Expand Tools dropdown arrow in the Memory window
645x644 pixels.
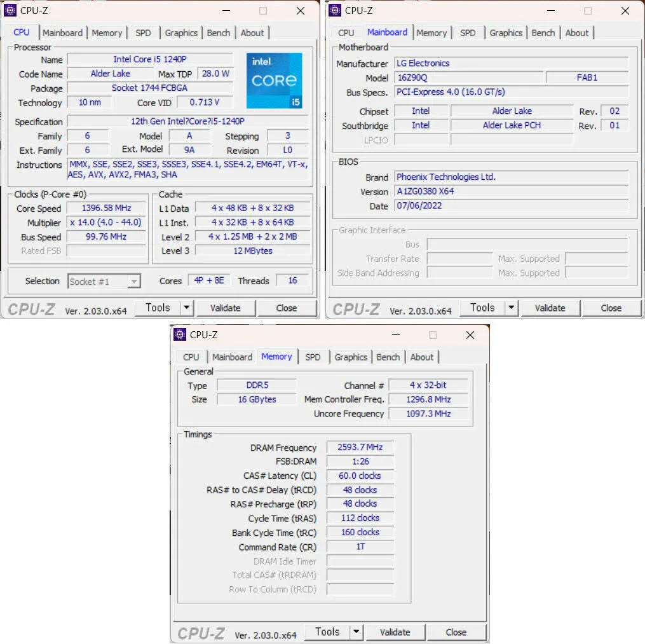click(356, 632)
